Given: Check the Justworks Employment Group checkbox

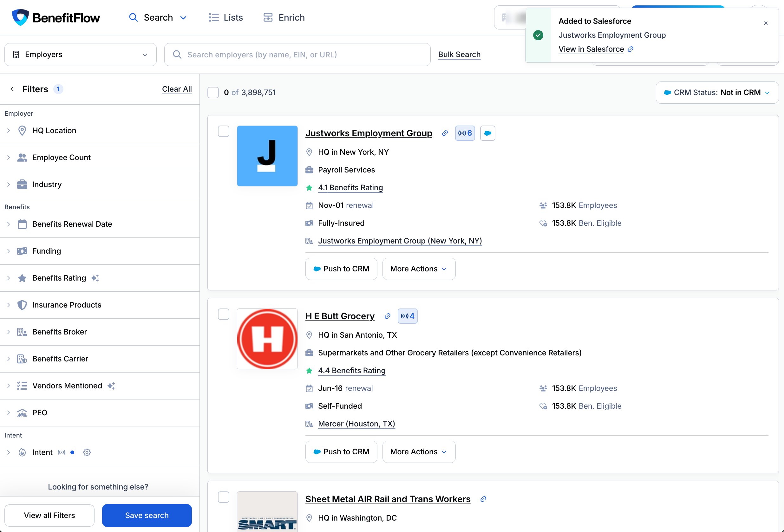Looking at the screenshot, I should 223,131.
